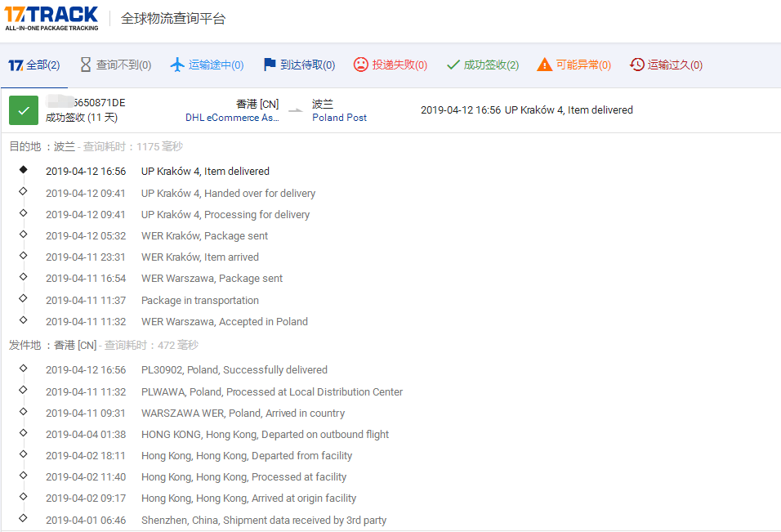The height and width of the screenshot is (532, 781).
Task: Toggle the diamond marker on Shenzhen shipment event
Action: [x=23, y=520]
